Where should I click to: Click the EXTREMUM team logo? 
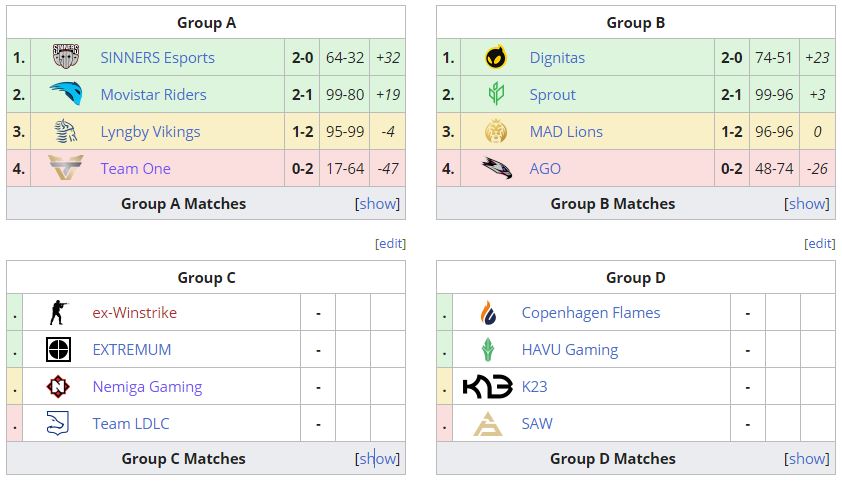pyautogui.click(x=59, y=350)
